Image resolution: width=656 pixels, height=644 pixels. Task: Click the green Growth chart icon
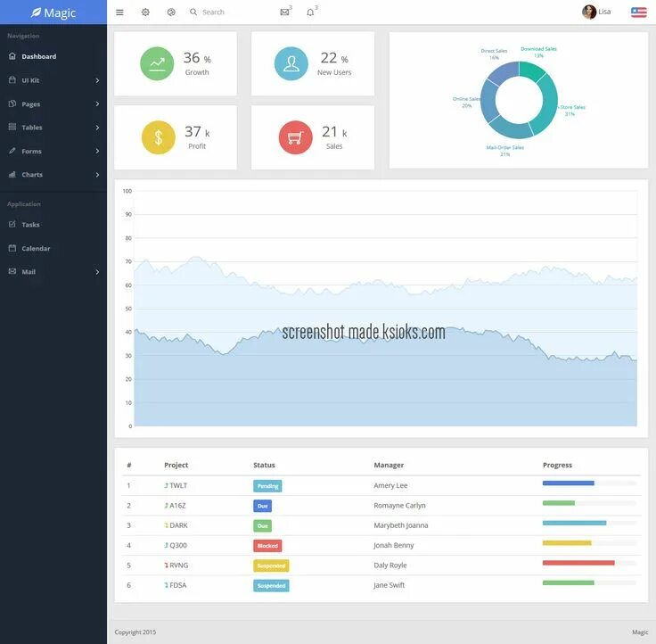[x=157, y=63]
